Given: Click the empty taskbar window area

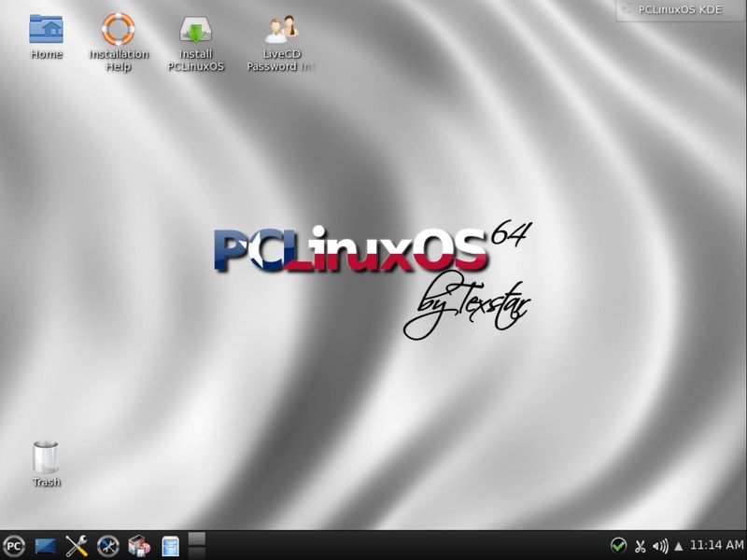Looking at the screenshot, I should (407, 546).
